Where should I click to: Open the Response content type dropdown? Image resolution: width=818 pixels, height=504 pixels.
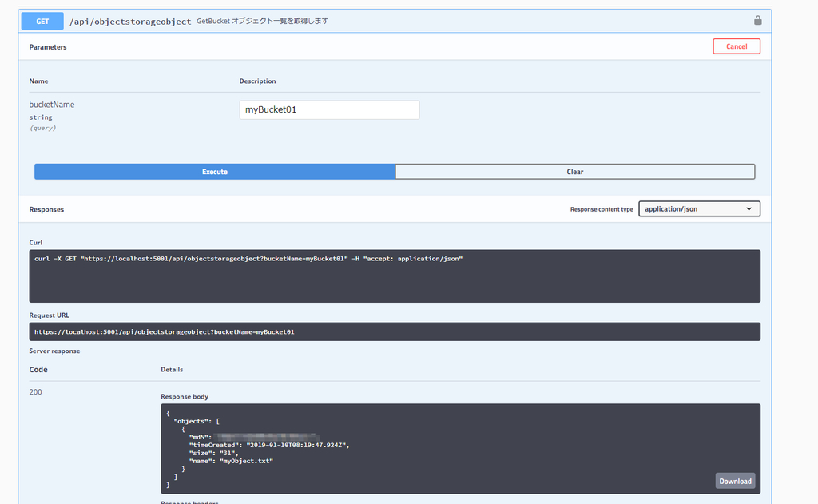699,208
